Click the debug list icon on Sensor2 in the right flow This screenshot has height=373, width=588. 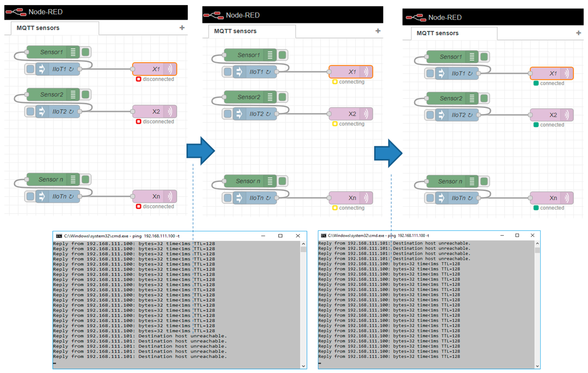pos(472,98)
